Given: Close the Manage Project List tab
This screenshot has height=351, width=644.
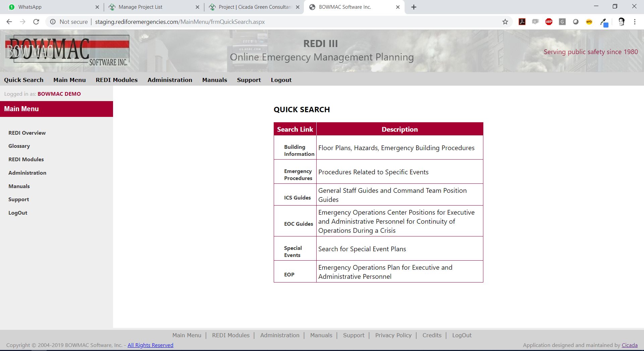Looking at the screenshot, I should point(197,7).
